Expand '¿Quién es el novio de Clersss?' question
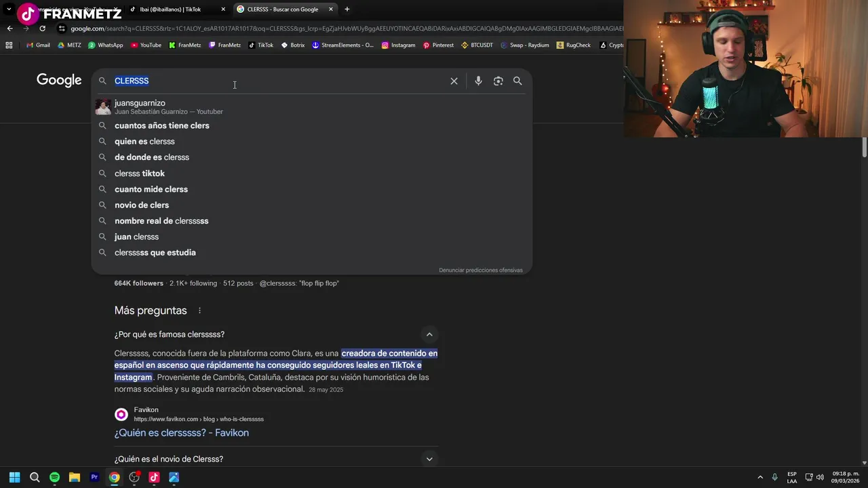 429,459
